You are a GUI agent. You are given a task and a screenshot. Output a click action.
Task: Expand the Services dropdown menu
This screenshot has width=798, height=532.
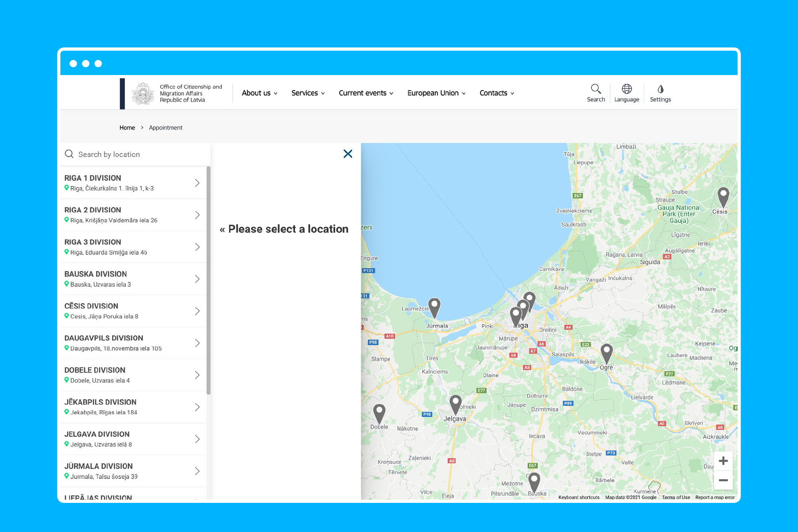[308, 93]
